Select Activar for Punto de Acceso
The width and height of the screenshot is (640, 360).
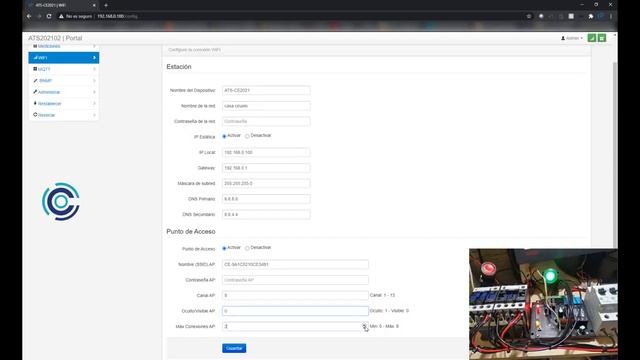pyautogui.click(x=224, y=248)
